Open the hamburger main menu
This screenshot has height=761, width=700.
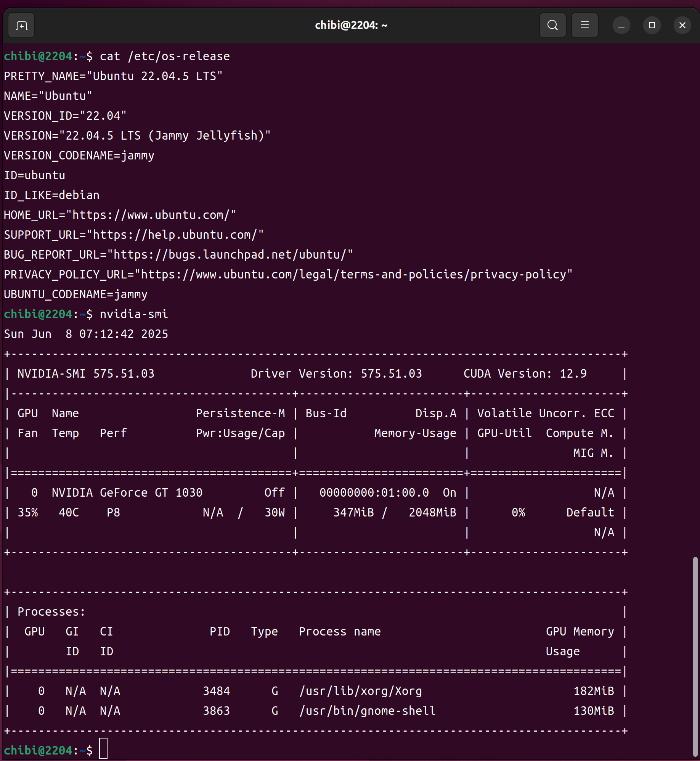click(584, 26)
